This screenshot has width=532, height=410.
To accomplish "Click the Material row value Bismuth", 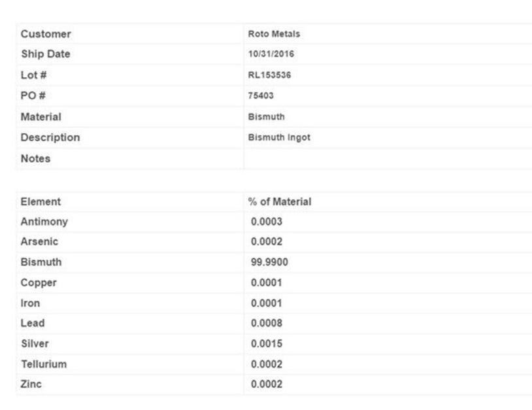I will [x=266, y=117].
